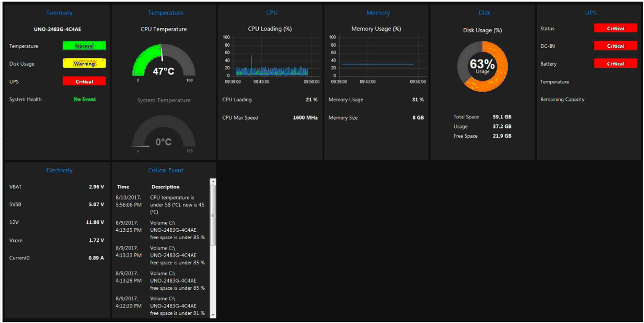Select the CPU temperature under 58 event
Screen dimensions: 644x323
coord(177,205)
